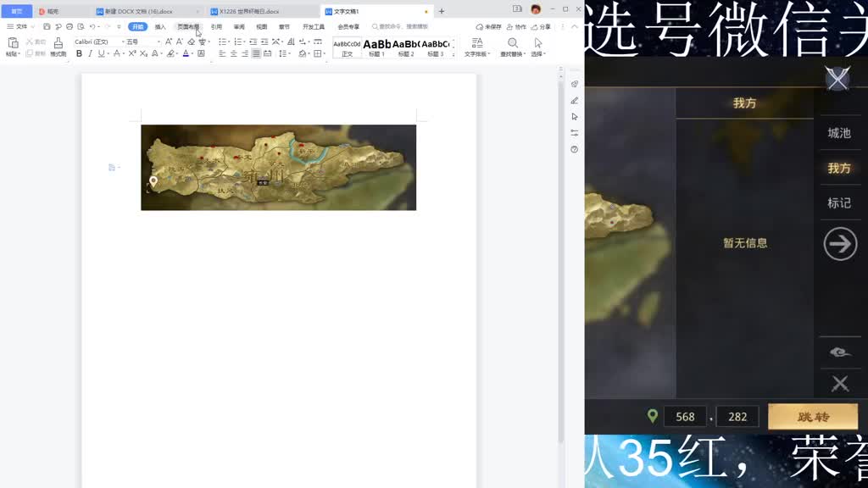The height and width of the screenshot is (488, 868).
Task: Apply 标题 2 heading style
Action: click(406, 47)
